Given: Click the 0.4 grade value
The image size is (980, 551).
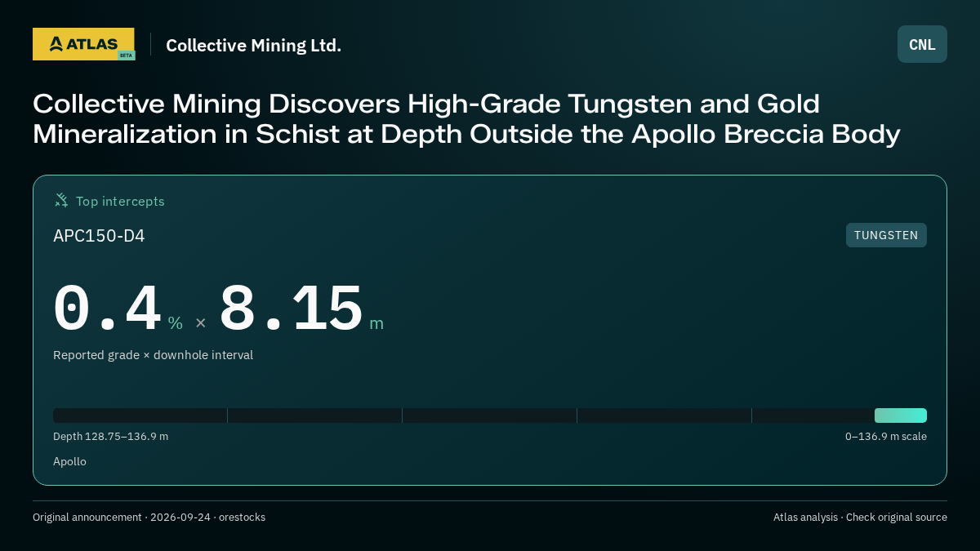Looking at the screenshot, I should coord(107,309).
